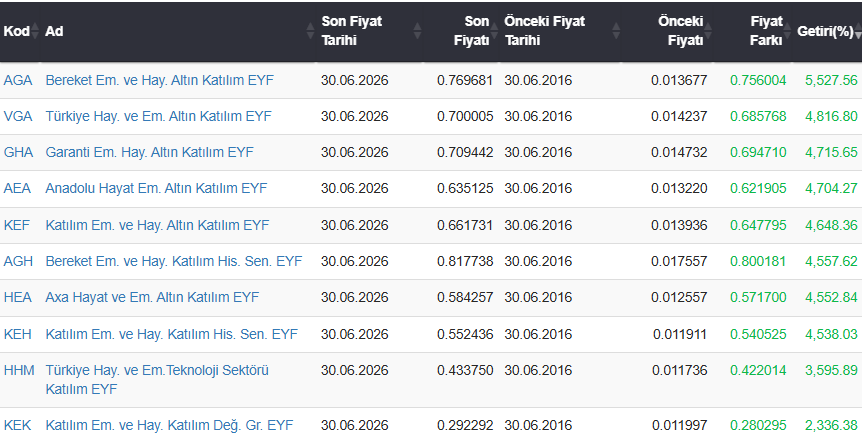Click the Ad header label
Image resolution: width=862 pixels, height=437 pixels.
coord(54,31)
